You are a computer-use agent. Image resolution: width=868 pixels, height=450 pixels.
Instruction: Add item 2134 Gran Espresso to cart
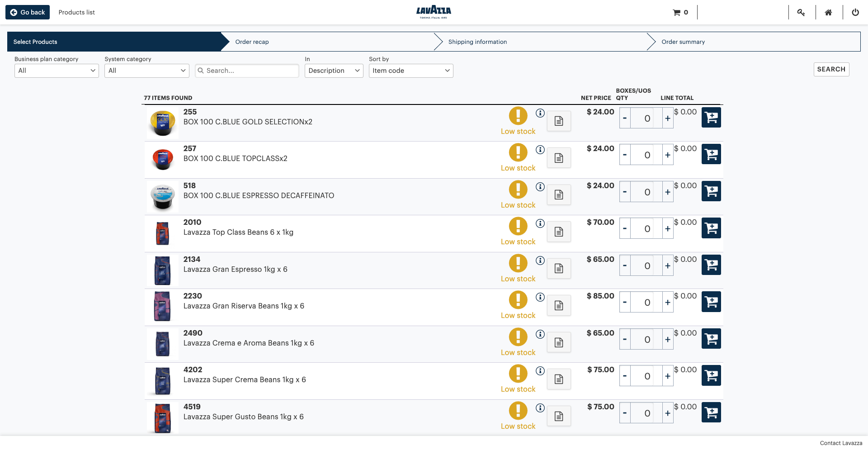point(711,265)
